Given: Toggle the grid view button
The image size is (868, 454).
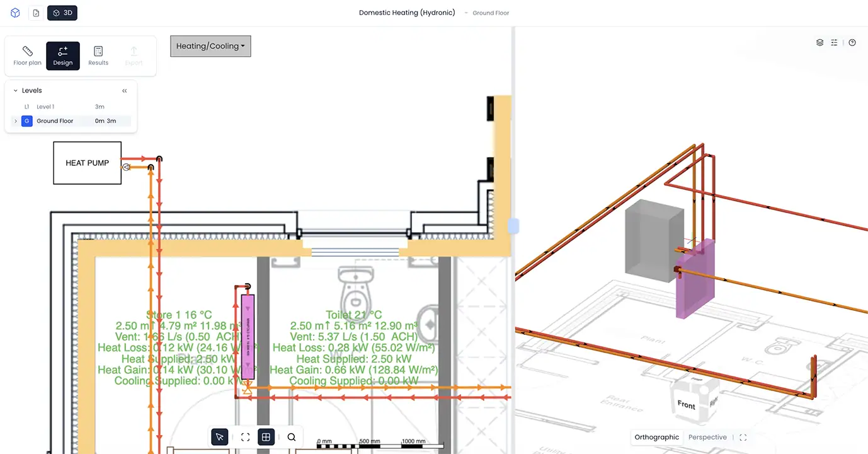Looking at the screenshot, I should (266, 437).
